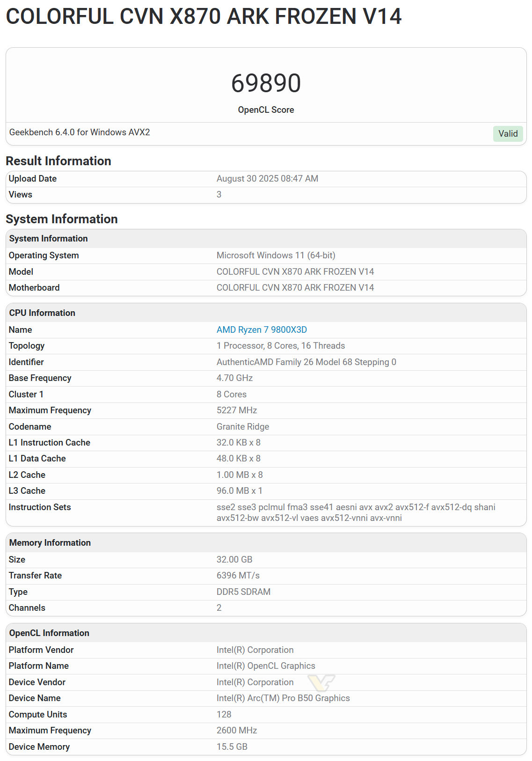Click the Device Memory value 15.5 GB
Image resolution: width=532 pixels, height=761 pixels.
coord(232,747)
